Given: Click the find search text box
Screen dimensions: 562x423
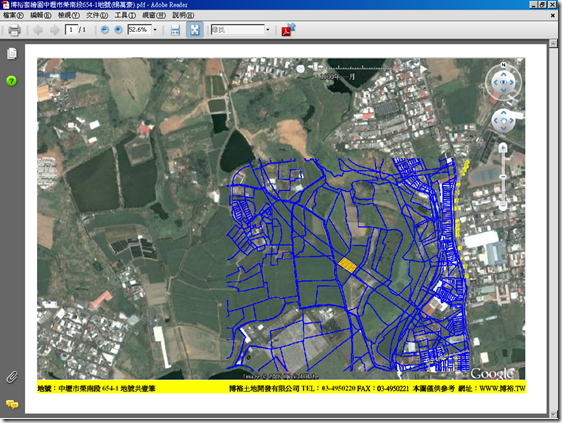Looking at the screenshot, I should pos(238,30).
